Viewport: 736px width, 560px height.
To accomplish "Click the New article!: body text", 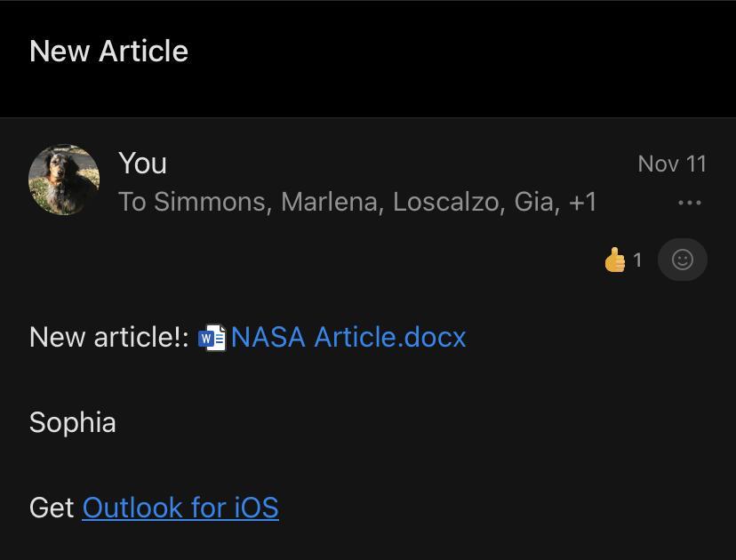I will 108,338.
